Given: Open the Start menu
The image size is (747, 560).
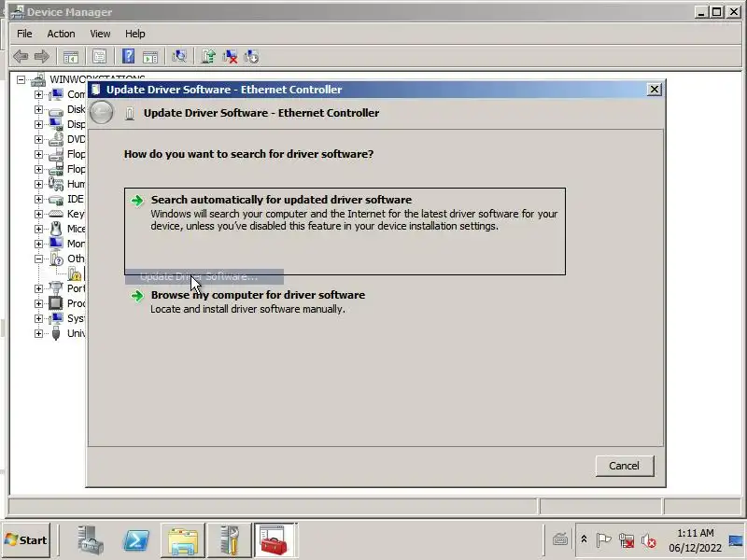Looking at the screenshot, I should tap(26, 540).
